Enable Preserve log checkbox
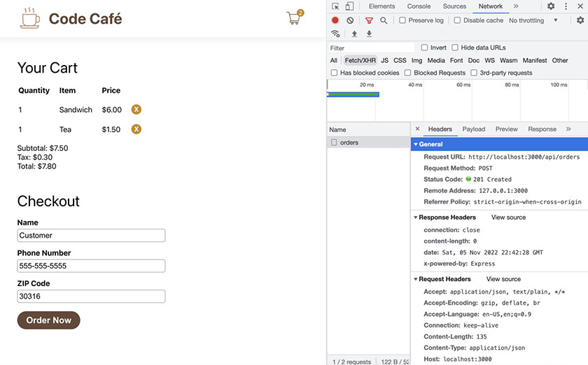This screenshot has width=588, height=365. pyautogui.click(x=402, y=20)
